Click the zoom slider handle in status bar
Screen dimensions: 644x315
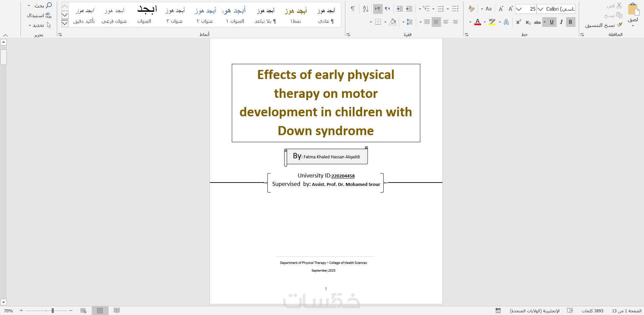pyautogui.click(x=53, y=311)
